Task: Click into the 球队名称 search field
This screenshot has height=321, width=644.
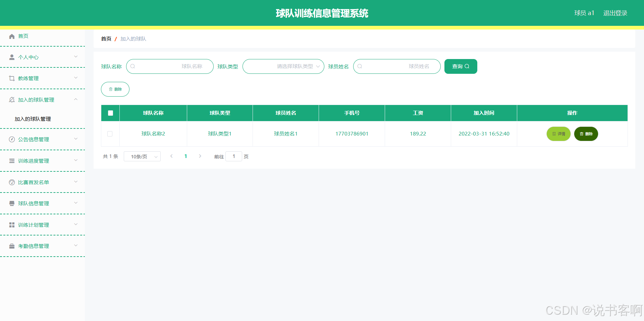Action: tap(170, 66)
